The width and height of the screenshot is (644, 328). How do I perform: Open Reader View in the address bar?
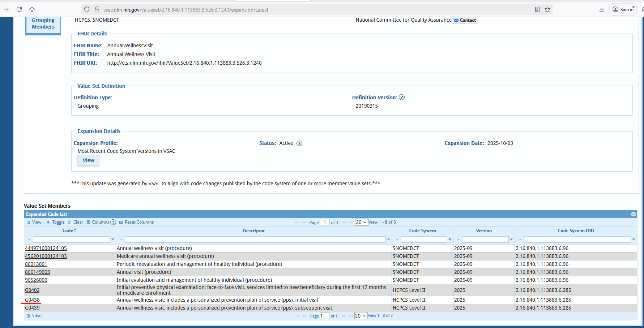[537, 9]
